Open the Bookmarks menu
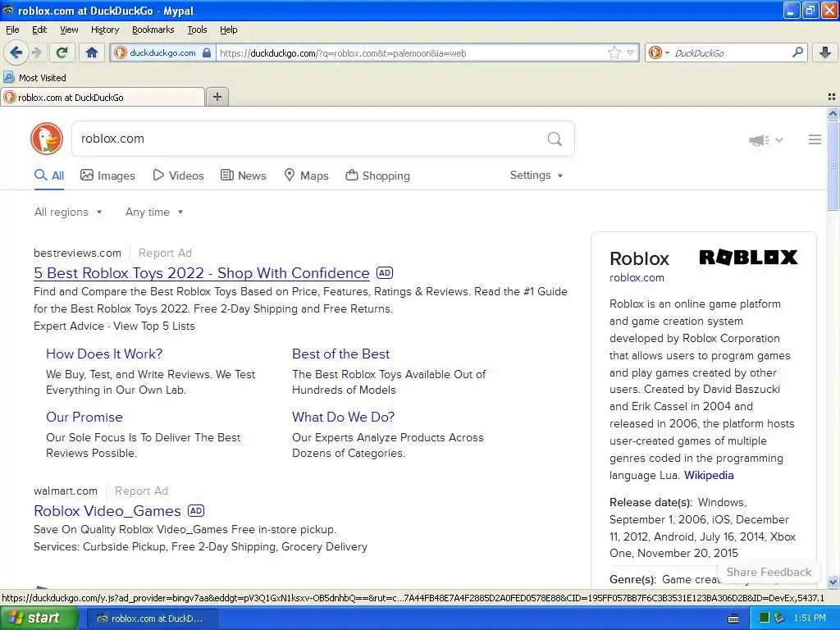Screen dimensions: 840x630 tap(153, 30)
